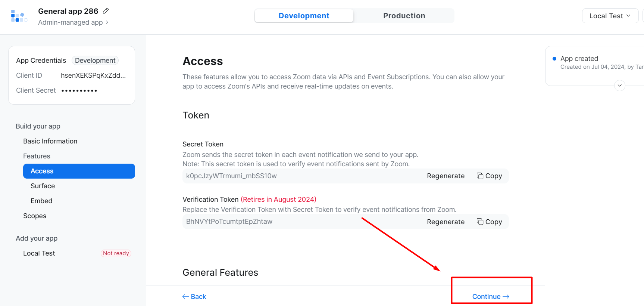The width and height of the screenshot is (644, 306).
Task: Regenerate the Secret Token
Action: coord(446,176)
